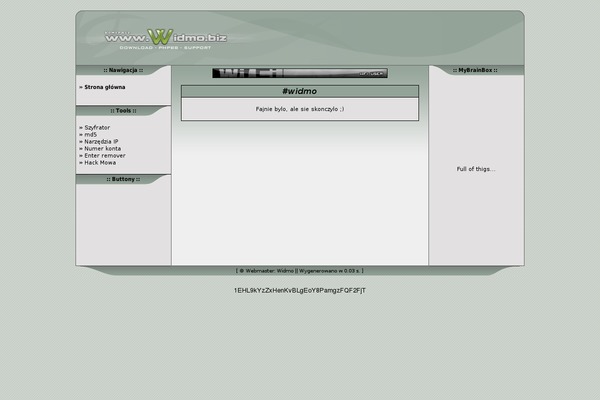The image size is (600, 400).
Task: Select Narzędzia IP in Tools
Action: [101, 142]
